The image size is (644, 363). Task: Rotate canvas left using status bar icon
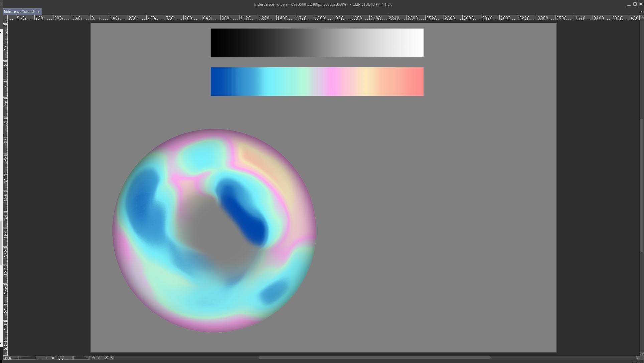93,358
